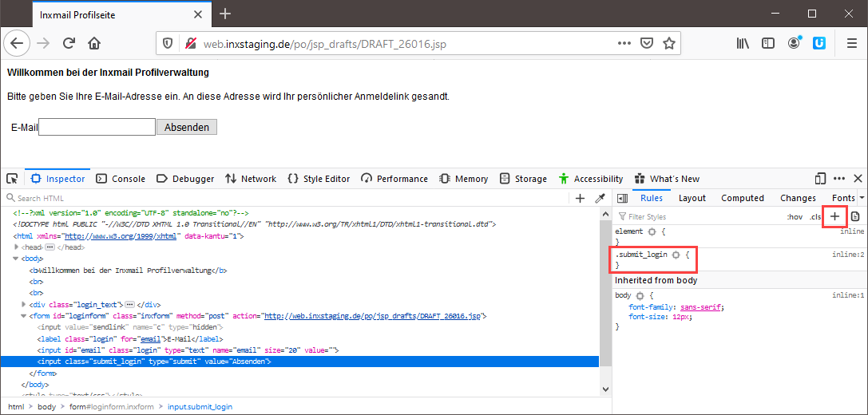
Task: Open the Storage tab
Action: tap(523, 179)
